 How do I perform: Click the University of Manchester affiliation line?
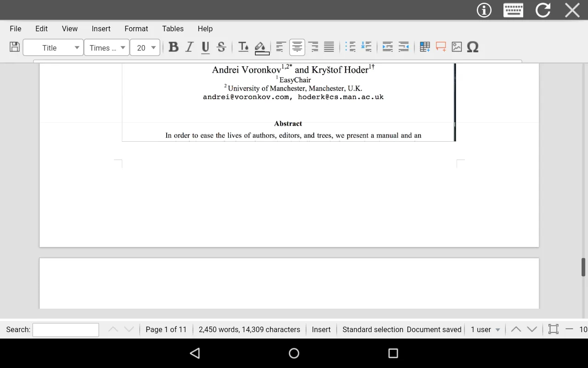pyautogui.click(x=293, y=88)
